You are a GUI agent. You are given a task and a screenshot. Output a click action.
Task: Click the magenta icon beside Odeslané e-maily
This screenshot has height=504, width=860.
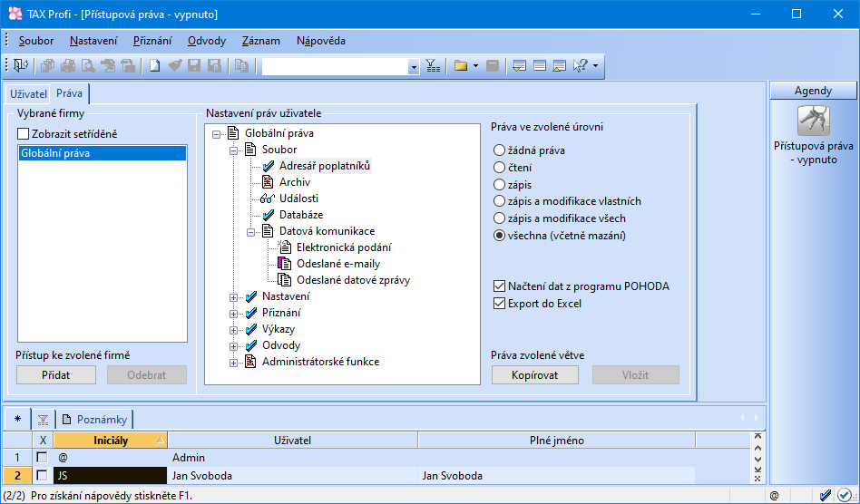click(x=285, y=264)
